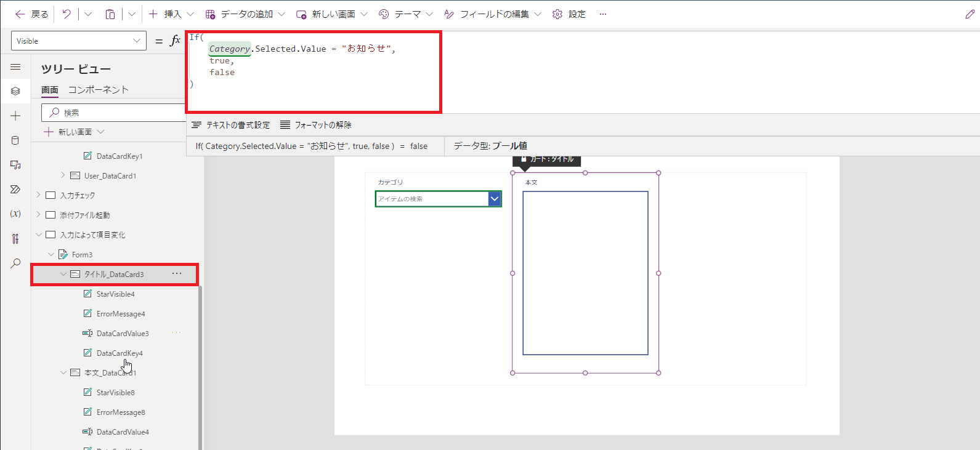Collapse the タイトル_DataCard3 node

click(x=63, y=274)
